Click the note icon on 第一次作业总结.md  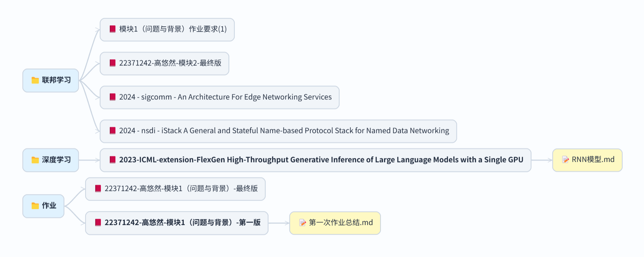tap(303, 223)
